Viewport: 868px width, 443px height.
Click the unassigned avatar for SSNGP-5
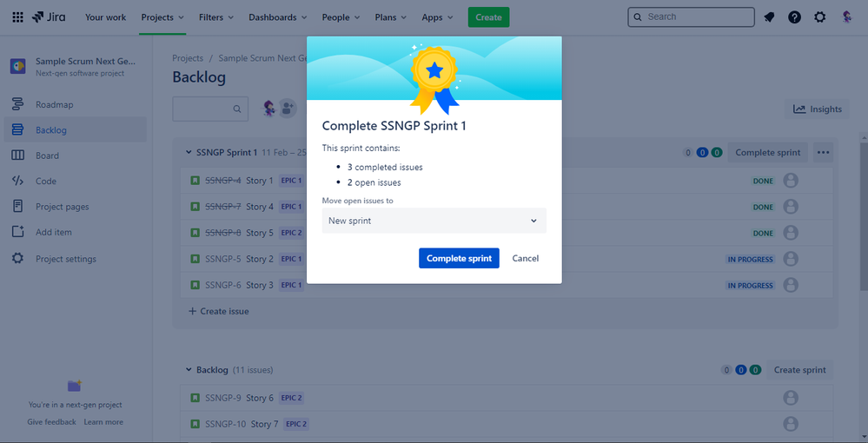point(791,259)
